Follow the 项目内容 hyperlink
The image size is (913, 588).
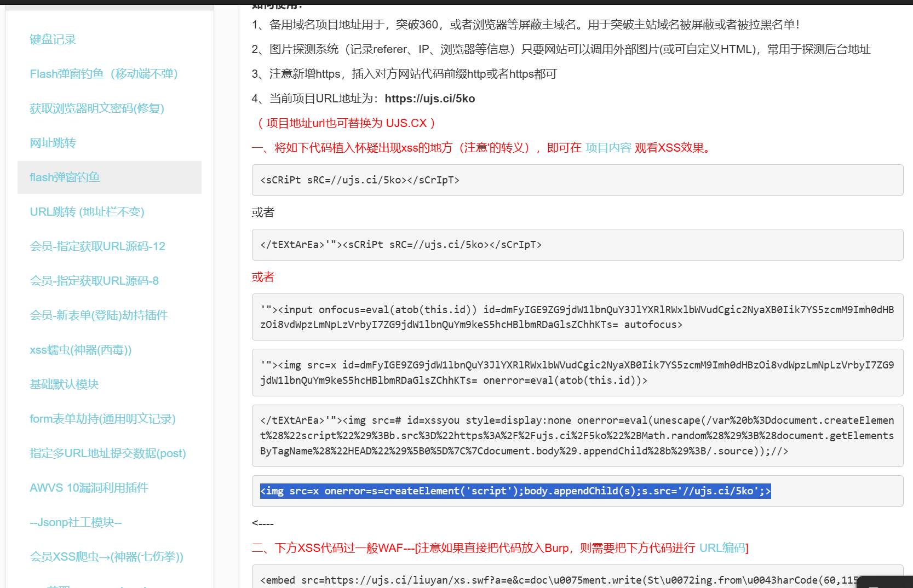point(608,148)
